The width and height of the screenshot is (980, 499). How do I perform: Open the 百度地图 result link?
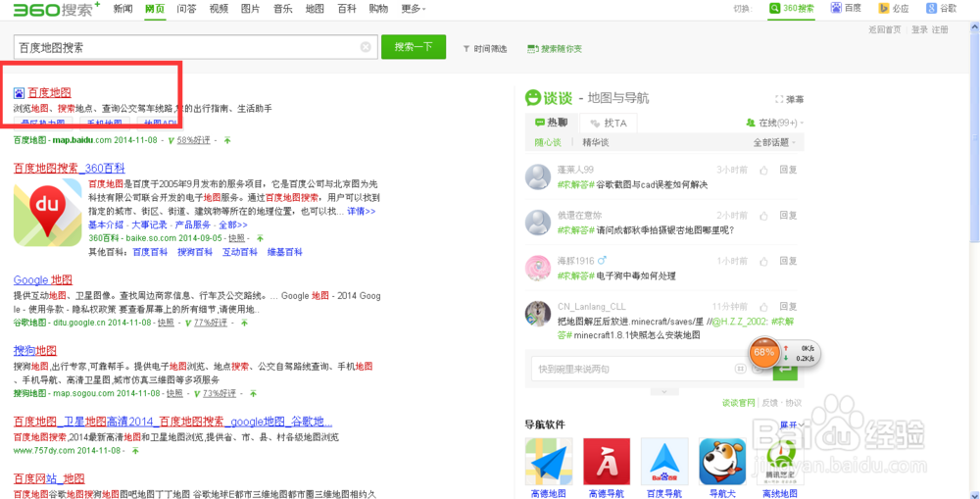pyautogui.click(x=49, y=94)
